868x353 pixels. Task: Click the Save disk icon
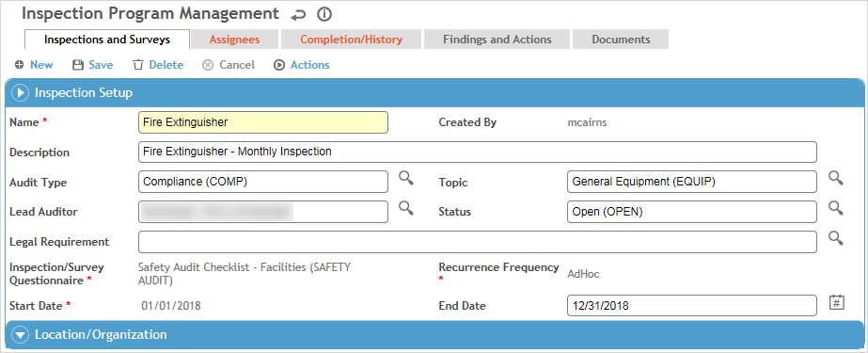pos(78,65)
